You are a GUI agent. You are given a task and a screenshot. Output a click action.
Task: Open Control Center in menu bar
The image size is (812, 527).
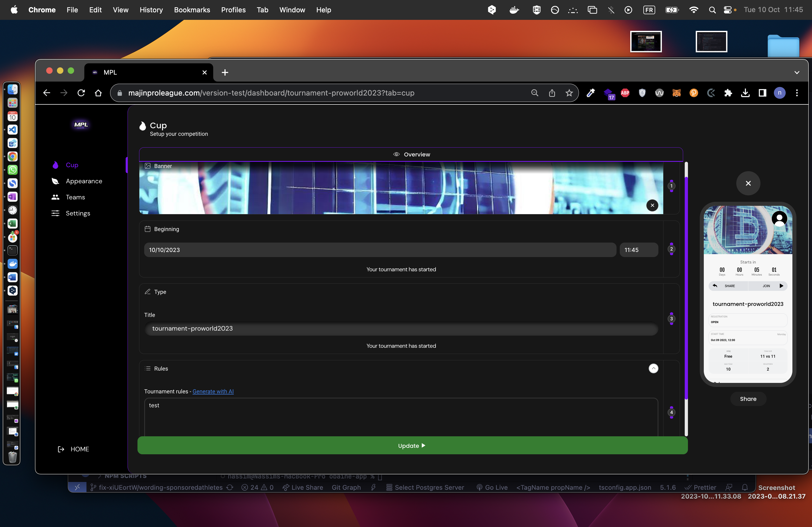727,10
